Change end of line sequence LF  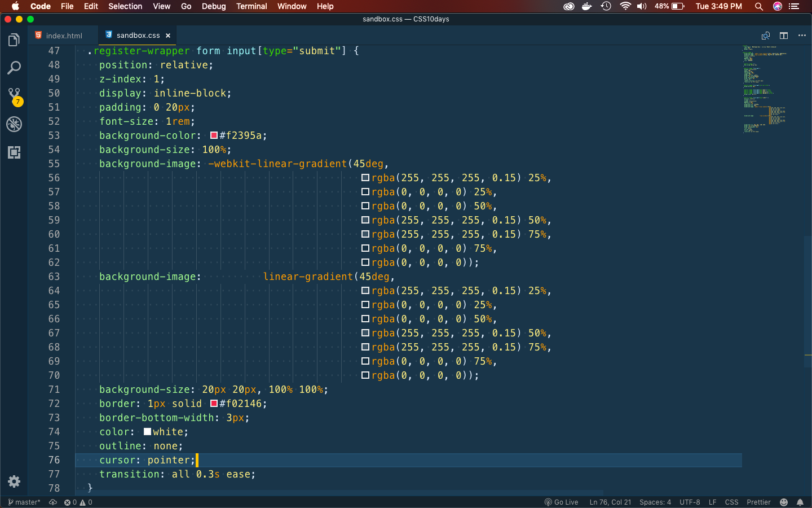pos(713,502)
